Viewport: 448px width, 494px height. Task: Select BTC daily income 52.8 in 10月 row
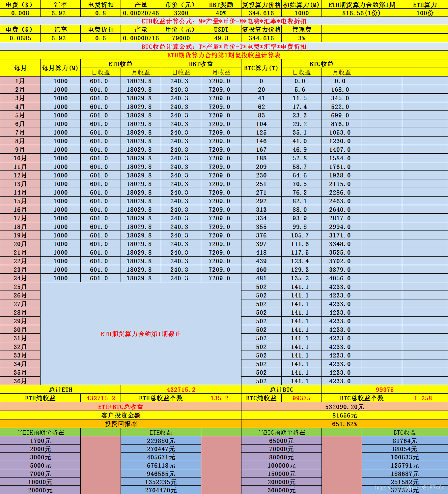[301, 158]
